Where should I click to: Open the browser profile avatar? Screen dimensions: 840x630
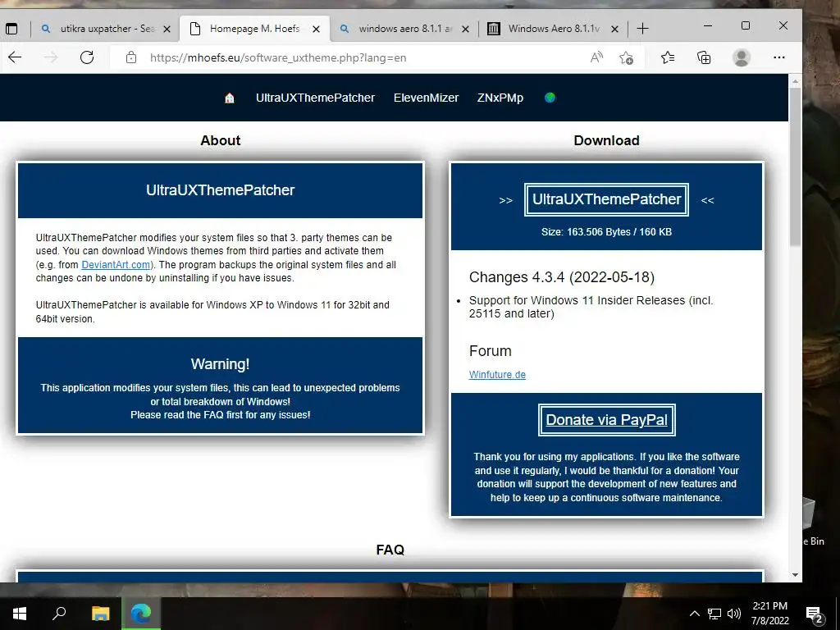click(742, 57)
